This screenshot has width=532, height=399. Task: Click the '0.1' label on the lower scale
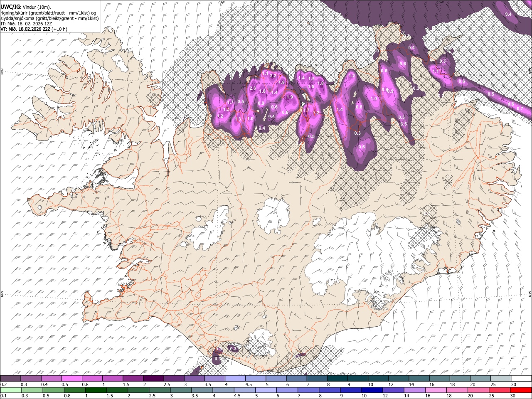3,396
